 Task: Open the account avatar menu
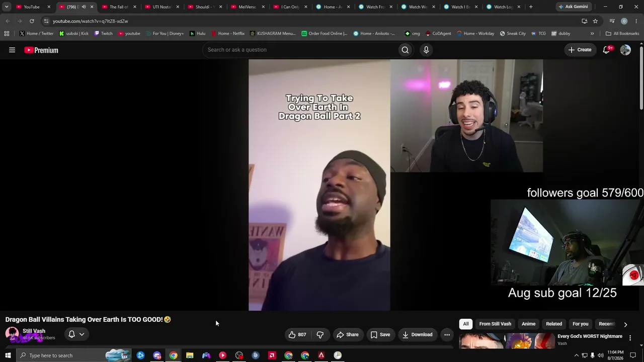tap(625, 50)
